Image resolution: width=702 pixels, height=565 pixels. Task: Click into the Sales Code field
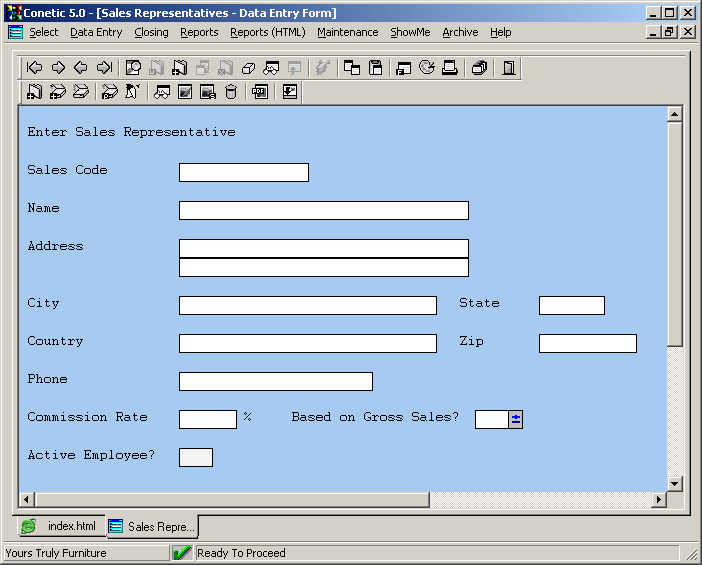tap(244, 172)
